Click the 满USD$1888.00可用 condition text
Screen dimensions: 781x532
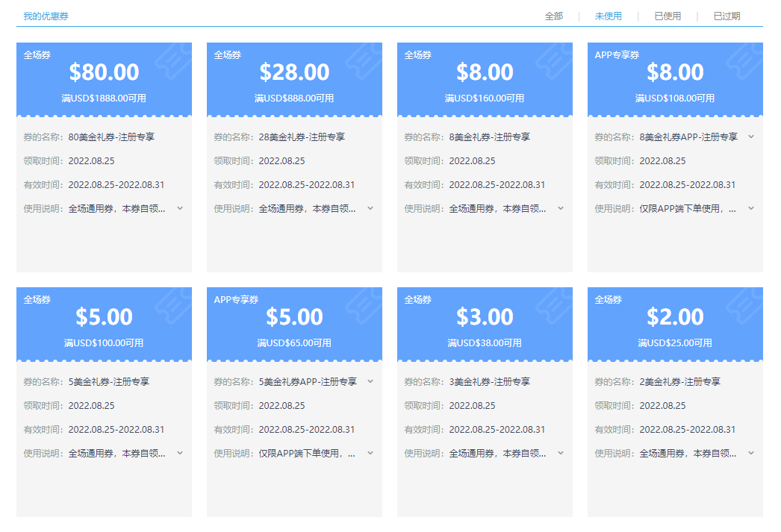pos(104,98)
